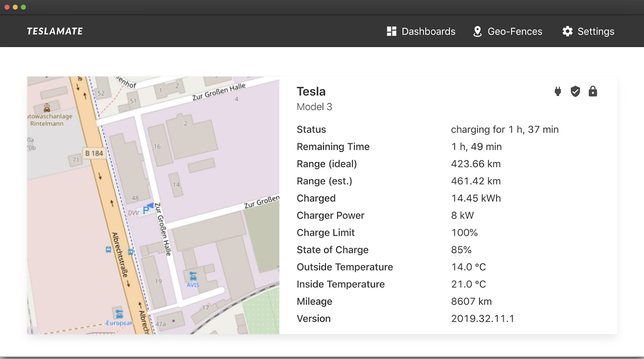The image size is (644, 359).
Task: Click the Dashboards grid icon
Action: pyautogui.click(x=391, y=31)
